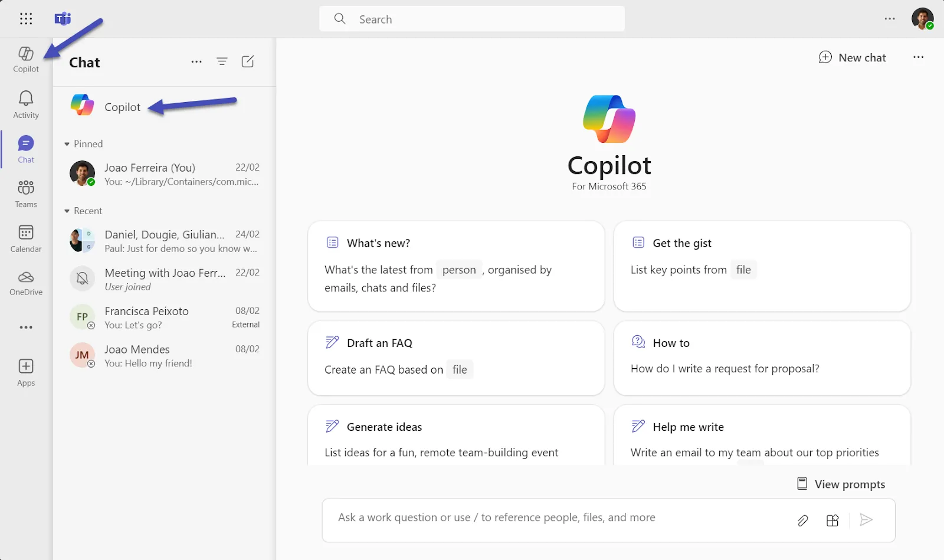Screen dimensions: 944x560
Task: Click the person placeholder chip
Action: point(459,270)
